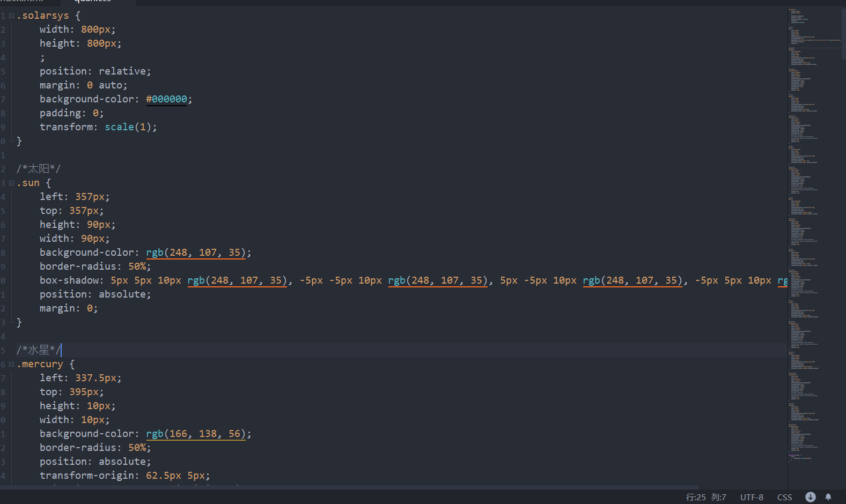
Task: Click the box-shadow property name
Action: pyautogui.click(x=69, y=280)
